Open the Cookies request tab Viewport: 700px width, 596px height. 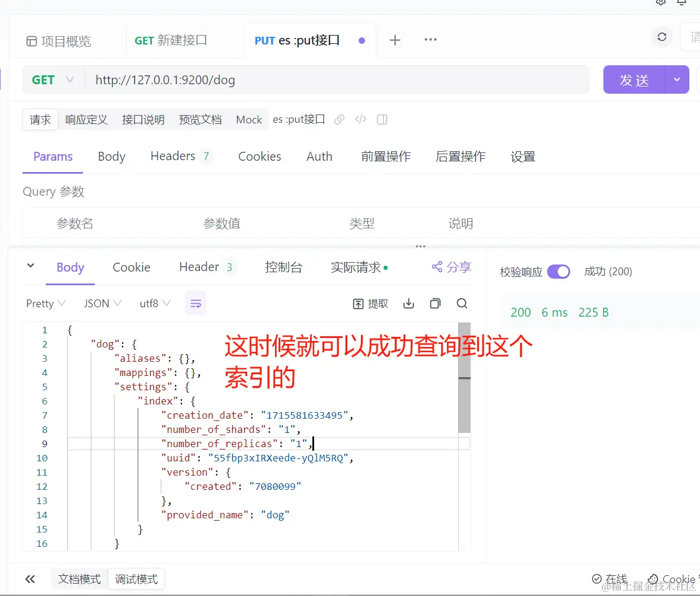(x=260, y=157)
